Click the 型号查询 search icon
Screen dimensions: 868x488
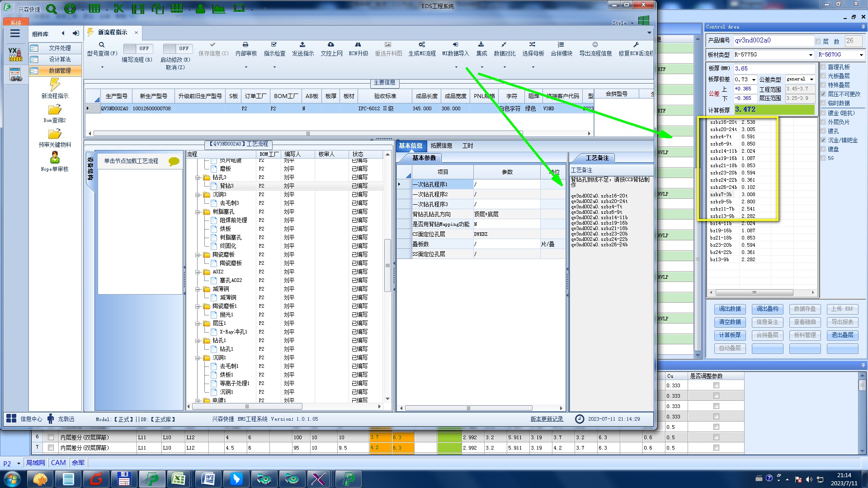(x=102, y=45)
